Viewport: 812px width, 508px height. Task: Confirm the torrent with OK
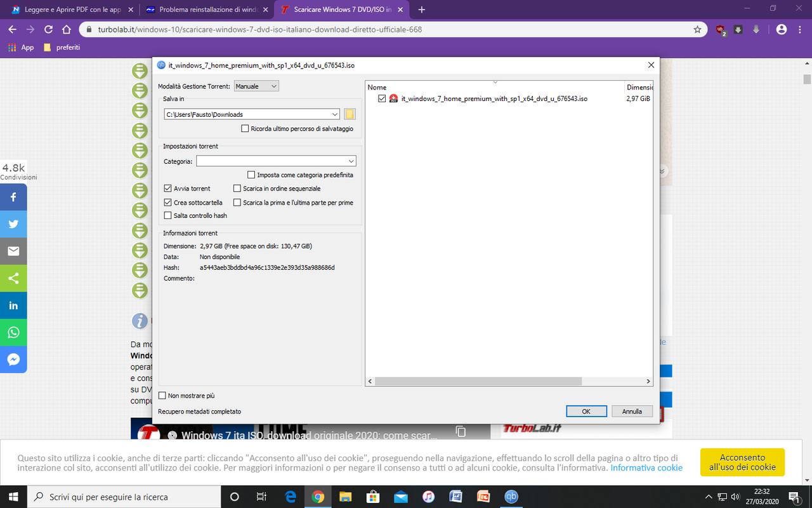tap(586, 411)
